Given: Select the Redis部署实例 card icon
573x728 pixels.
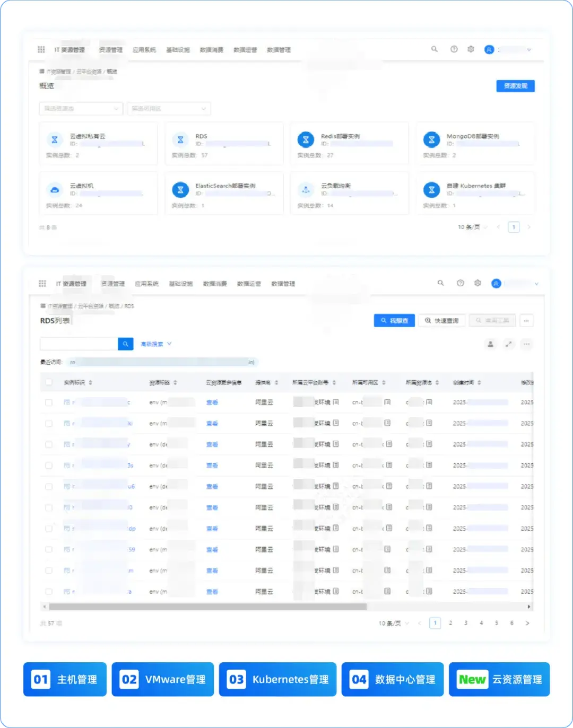Looking at the screenshot, I should (x=306, y=139).
